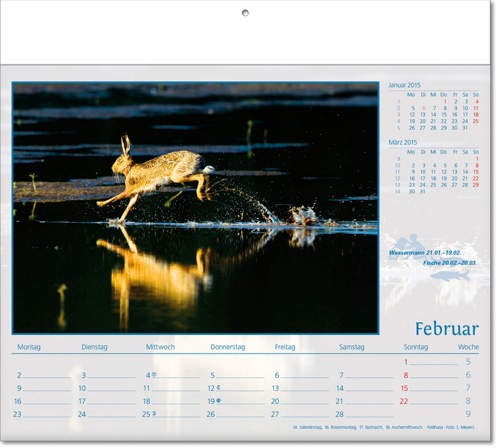This screenshot has height=448, width=497.
Task: Click the "17. Fastnacht" footnote
Action: click(x=371, y=427)
